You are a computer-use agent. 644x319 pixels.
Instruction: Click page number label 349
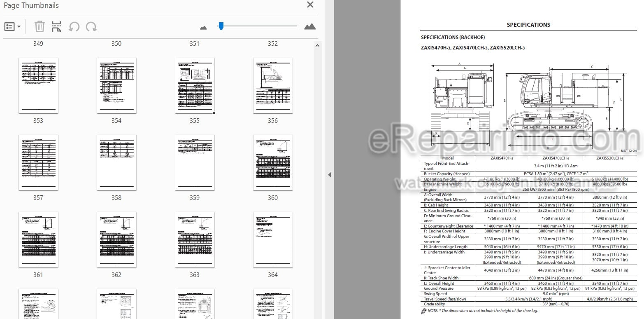(38, 44)
